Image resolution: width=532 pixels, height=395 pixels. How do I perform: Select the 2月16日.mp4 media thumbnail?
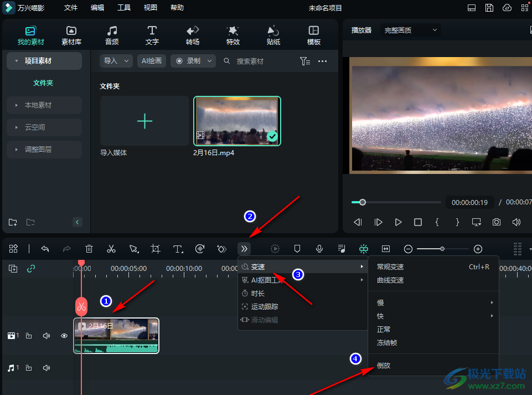point(237,121)
